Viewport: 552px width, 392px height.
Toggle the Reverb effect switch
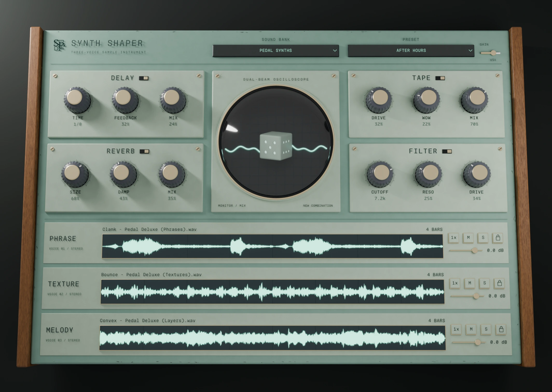(144, 151)
